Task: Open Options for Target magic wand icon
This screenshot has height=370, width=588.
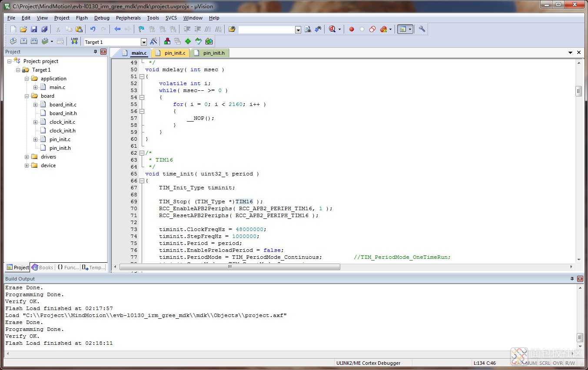Action: (x=153, y=41)
